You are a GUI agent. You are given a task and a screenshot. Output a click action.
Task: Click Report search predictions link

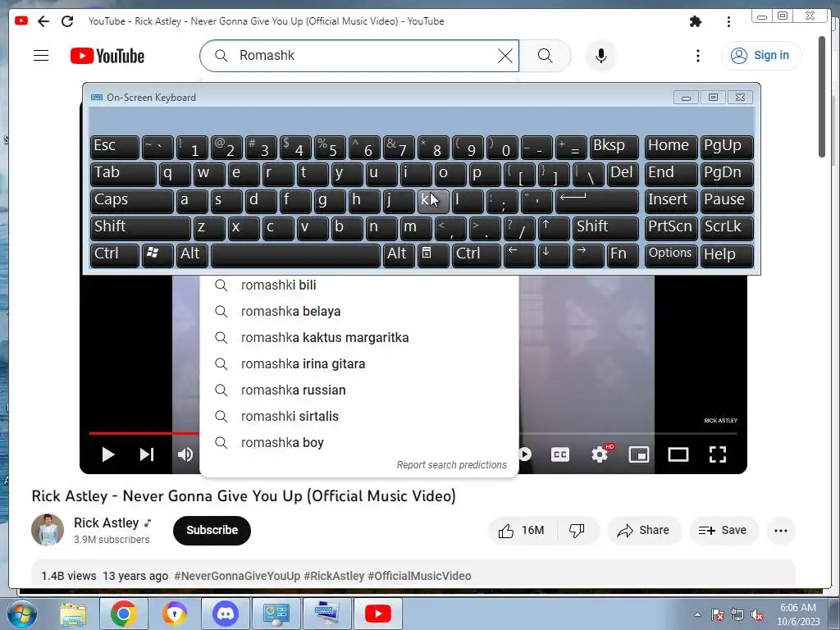(x=452, y=465)
